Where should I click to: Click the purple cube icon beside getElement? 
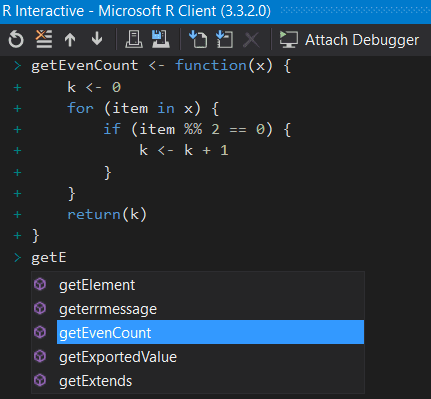coord(40,284)
